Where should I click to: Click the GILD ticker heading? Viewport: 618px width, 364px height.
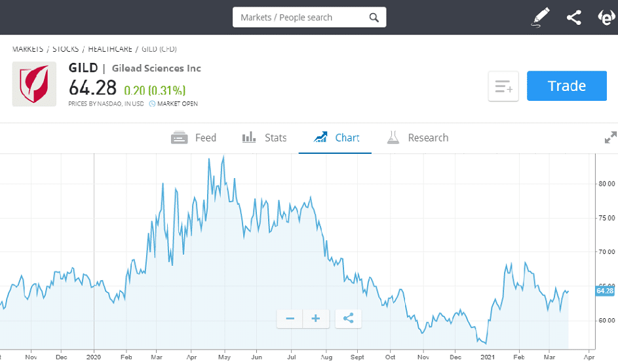[x=83, y=67]
